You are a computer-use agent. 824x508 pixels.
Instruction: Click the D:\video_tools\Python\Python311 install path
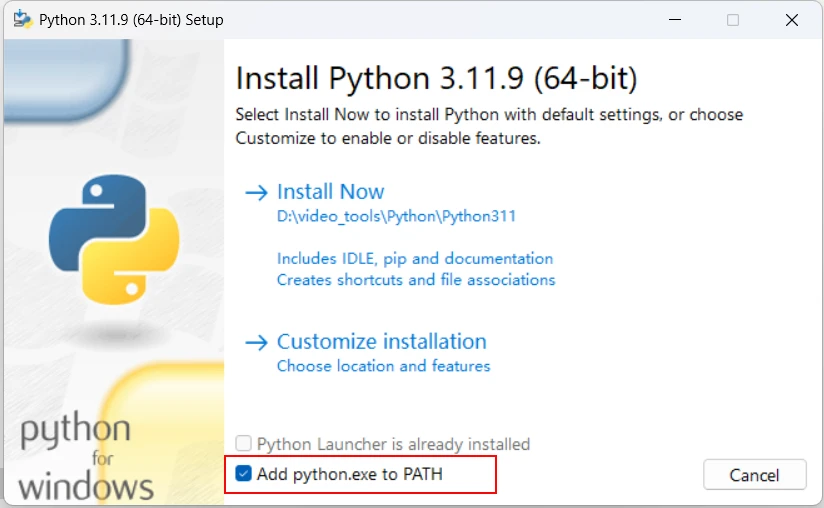pos(396,215)
